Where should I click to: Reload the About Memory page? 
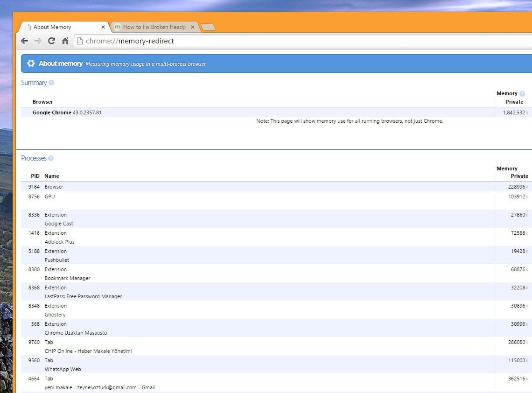52,41
